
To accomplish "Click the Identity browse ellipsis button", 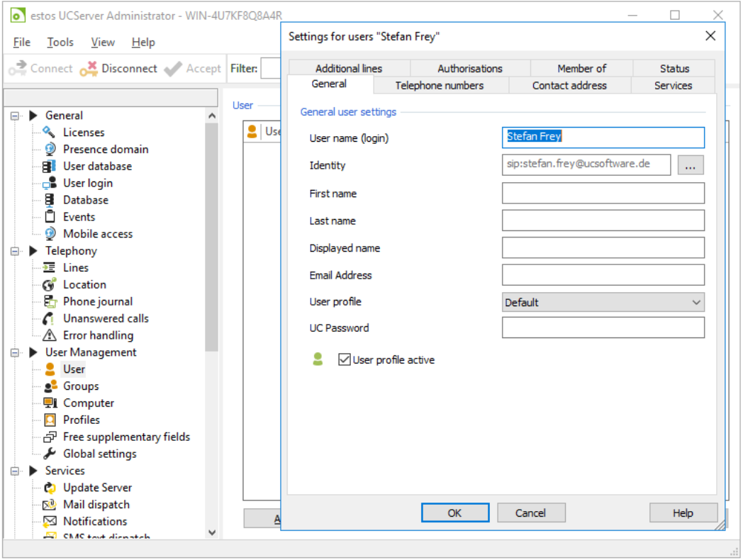I will [x=691, y=166].
